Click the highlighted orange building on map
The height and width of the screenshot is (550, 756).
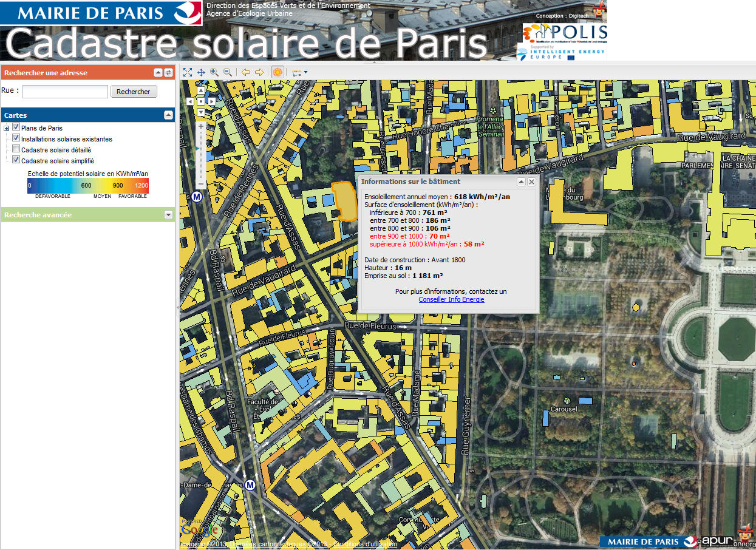[x=345, y=201]
